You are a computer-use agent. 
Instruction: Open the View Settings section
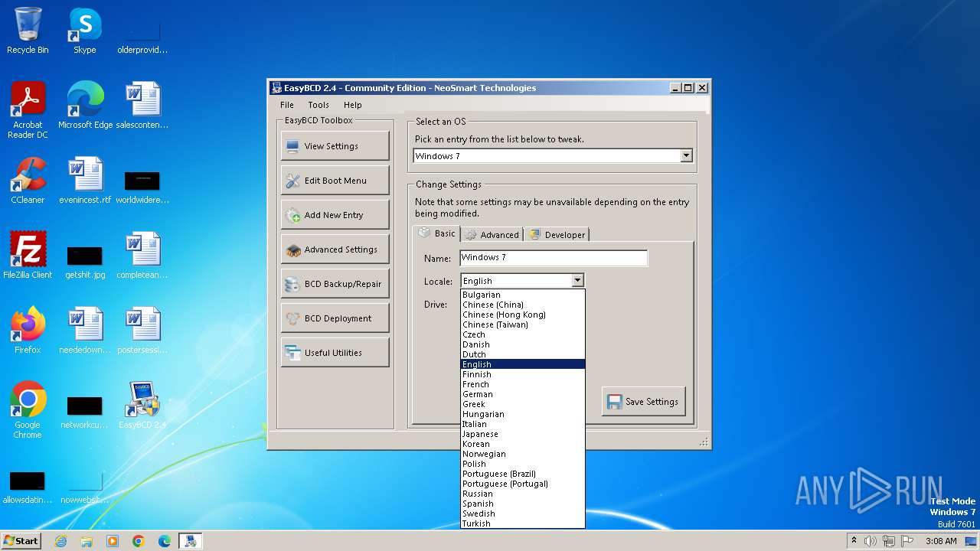[x=335, y=145]
